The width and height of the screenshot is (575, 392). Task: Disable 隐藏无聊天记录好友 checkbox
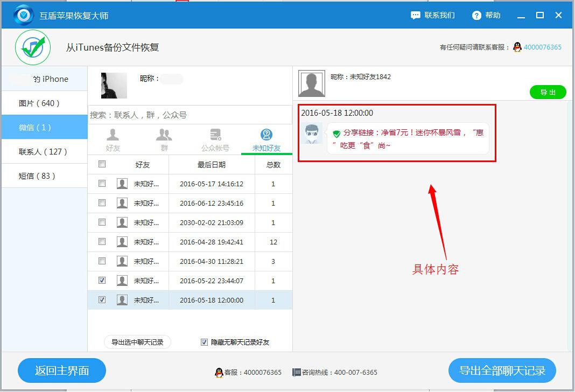(x=204, y=341)
